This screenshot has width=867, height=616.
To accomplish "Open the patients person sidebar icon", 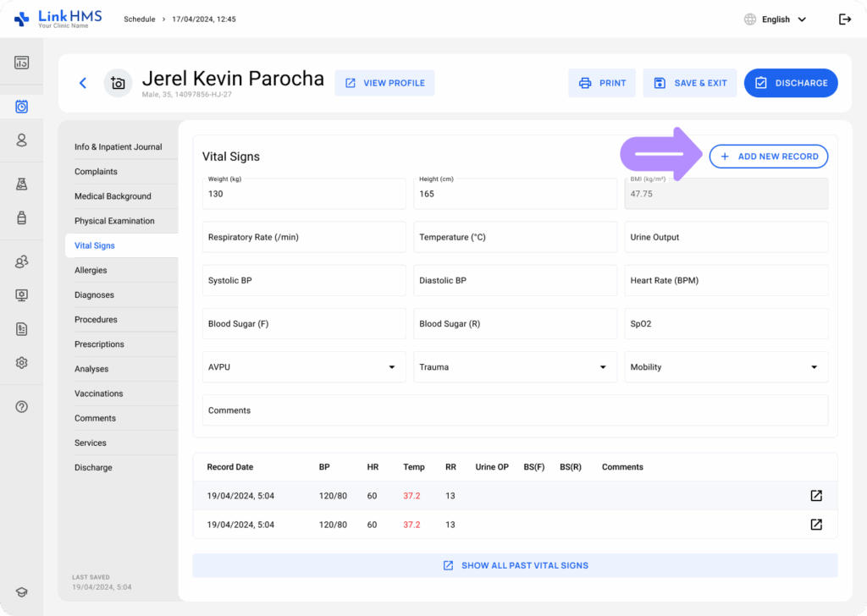I will click(x=21, y=140).
